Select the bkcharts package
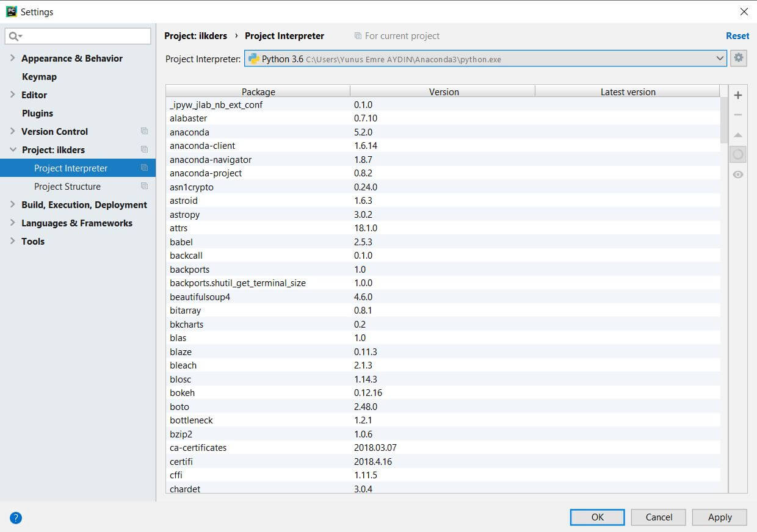Viewport: 757px width, 532px height. pyautogui.click(x=443, y=325)
